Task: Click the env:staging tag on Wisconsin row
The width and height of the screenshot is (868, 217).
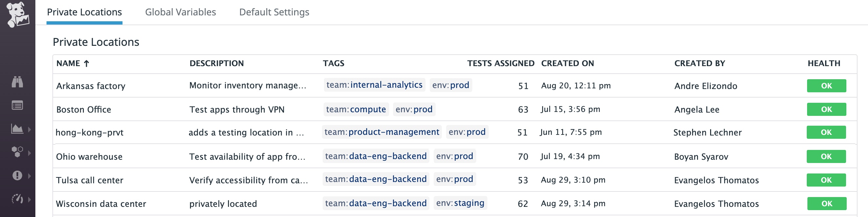Action: tap(460, 203)
